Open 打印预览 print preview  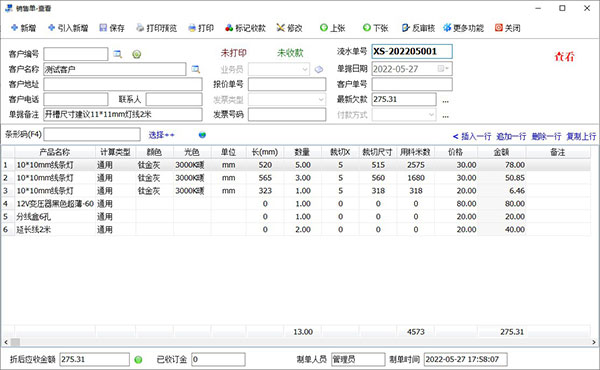tap(157, 28)
